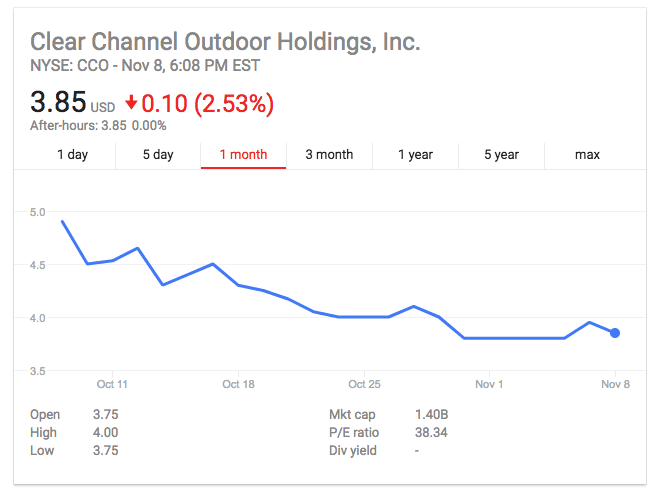Click the Clear Channel Outdoor Holdings title
Screen dimensions: 652x490
coord(225,42)
